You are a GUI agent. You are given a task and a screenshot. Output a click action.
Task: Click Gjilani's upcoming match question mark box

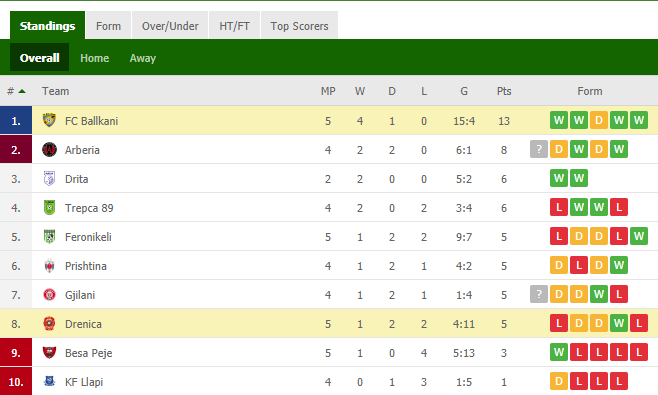point(539,294)
